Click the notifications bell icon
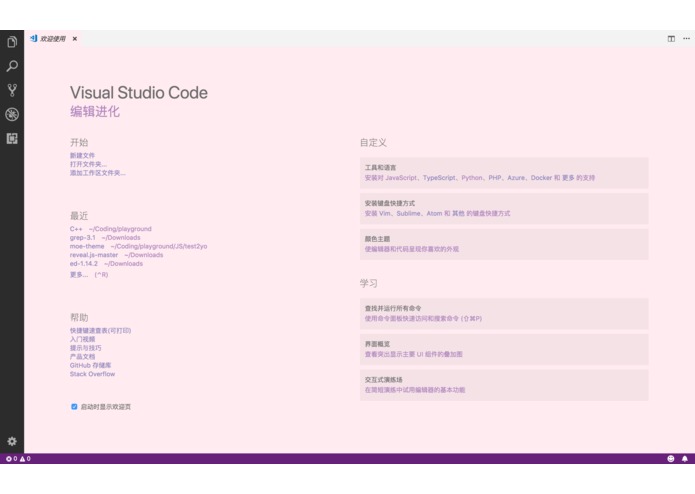 684,459
